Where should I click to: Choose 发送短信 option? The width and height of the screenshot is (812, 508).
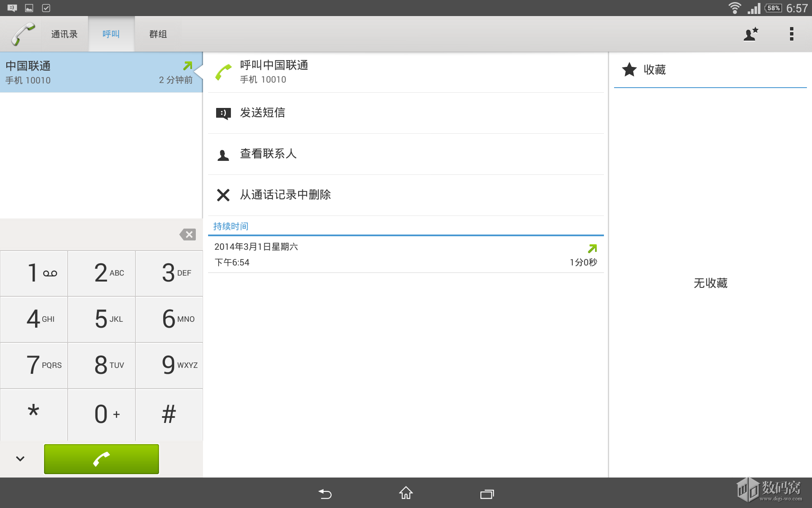pos(406,113)
